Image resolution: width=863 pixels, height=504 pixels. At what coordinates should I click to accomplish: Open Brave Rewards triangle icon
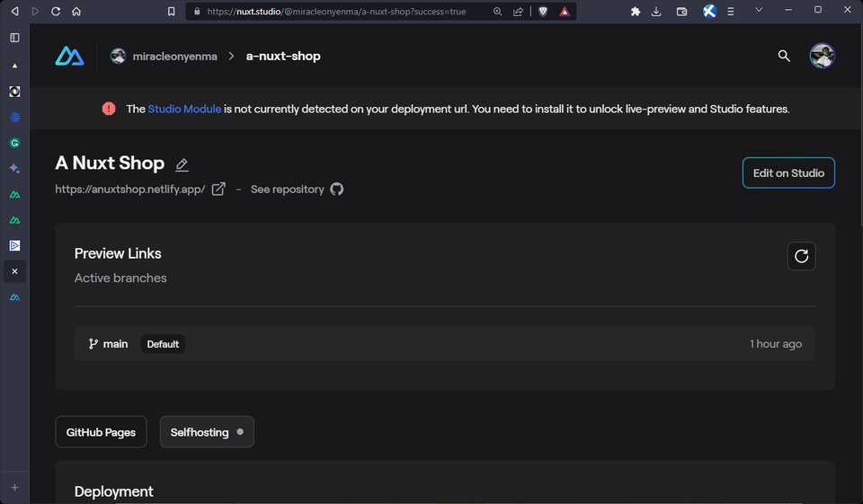coord(565,11)
